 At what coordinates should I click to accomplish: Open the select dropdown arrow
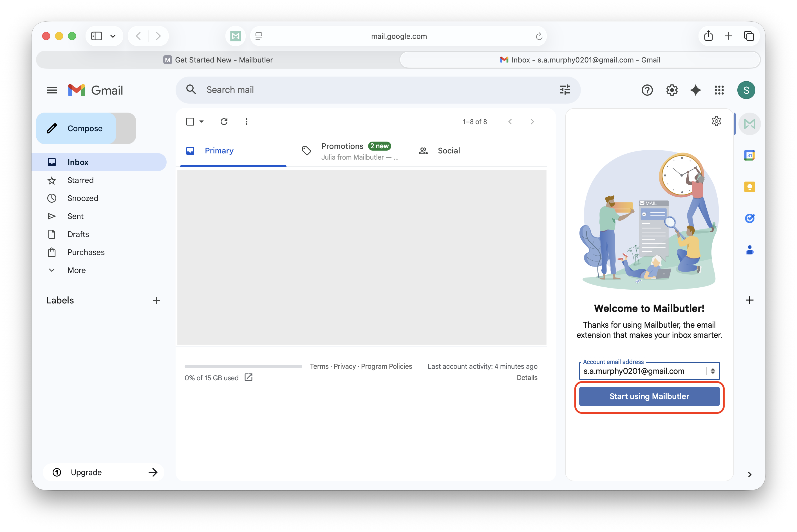[x=202, y=122]
